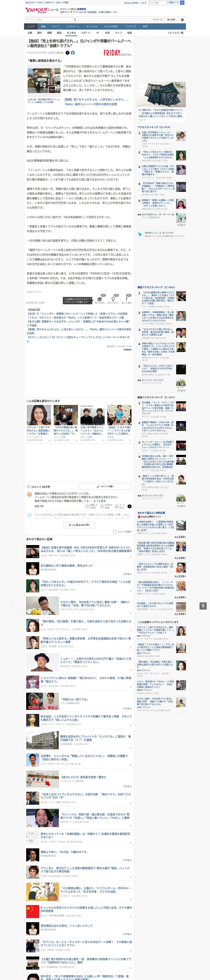Open マイページ link
Screen dimensions: 210x980
point(157,20)
